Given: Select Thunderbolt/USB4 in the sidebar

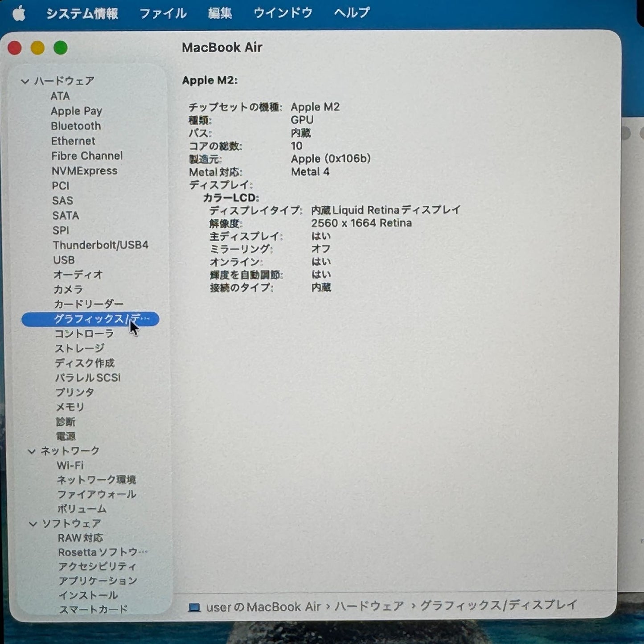Looking at the screenshot, I should coord(101,245).
